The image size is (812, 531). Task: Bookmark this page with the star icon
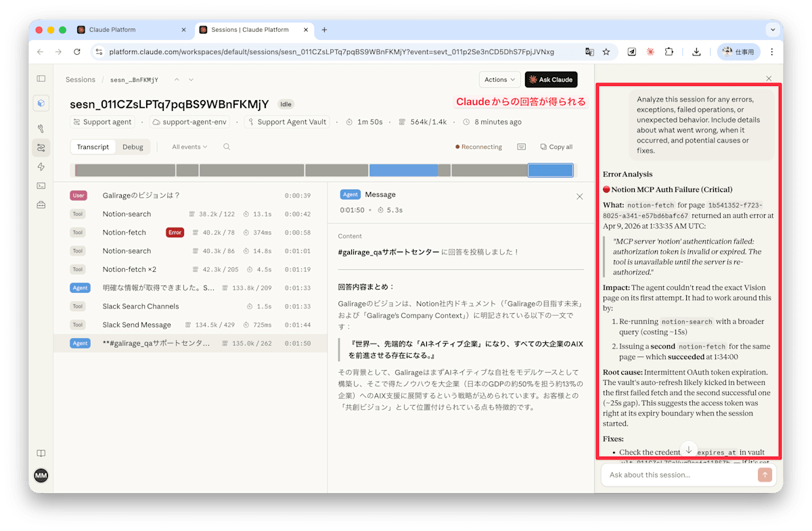pyautogui.click(x=606, y=51)
